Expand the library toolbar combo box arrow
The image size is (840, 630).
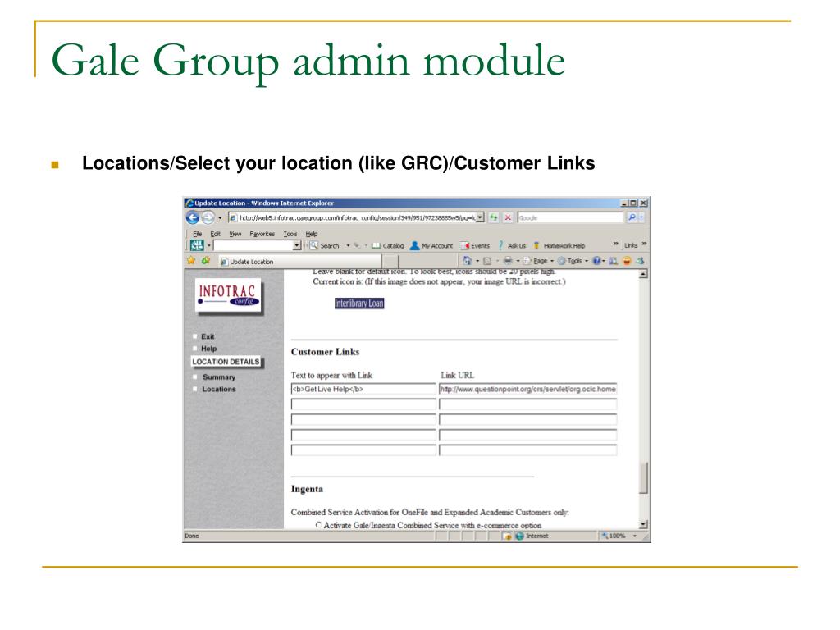coord(297,245)
